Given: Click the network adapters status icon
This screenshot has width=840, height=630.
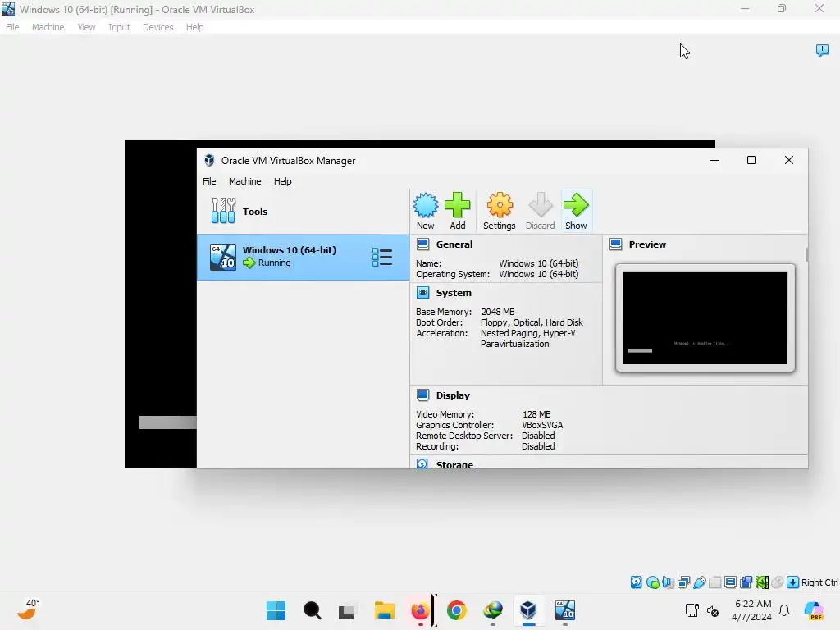Looking at the screenshot, I should click(x=683, y=582).
